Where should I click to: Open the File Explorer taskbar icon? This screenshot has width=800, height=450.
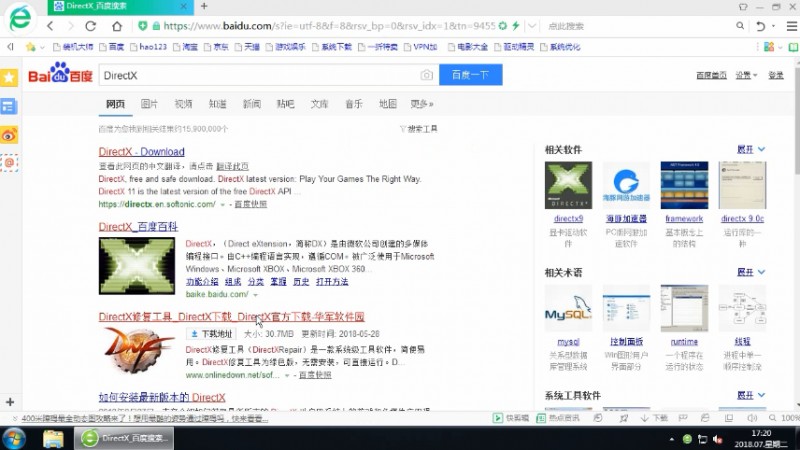53,438
